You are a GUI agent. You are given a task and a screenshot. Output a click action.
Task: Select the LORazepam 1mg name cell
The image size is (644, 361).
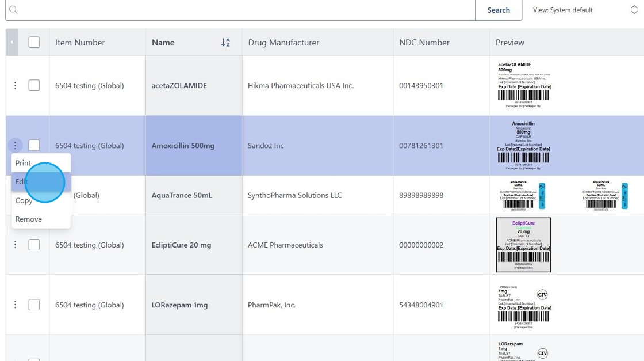[x=194, y=305]
